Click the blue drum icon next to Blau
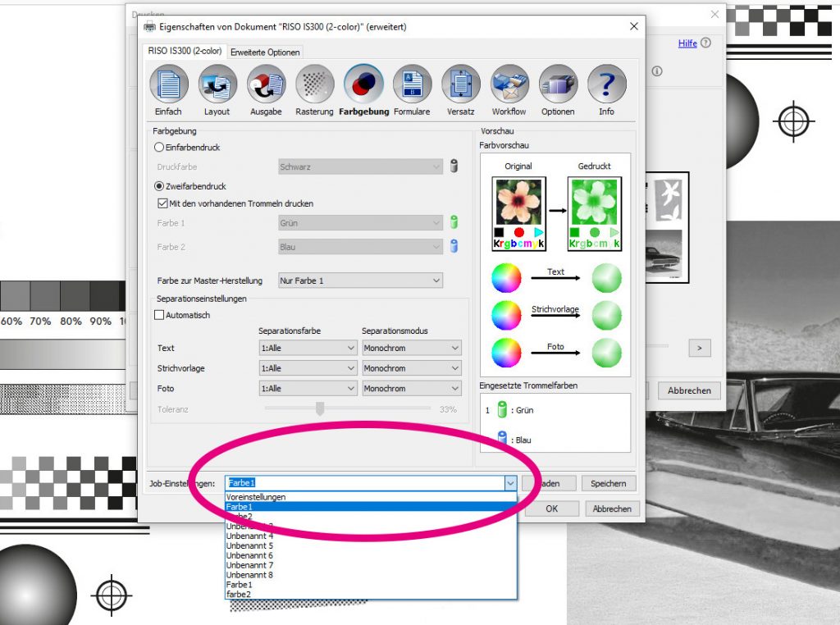This screenshot has height=625, width=840. 502,437
